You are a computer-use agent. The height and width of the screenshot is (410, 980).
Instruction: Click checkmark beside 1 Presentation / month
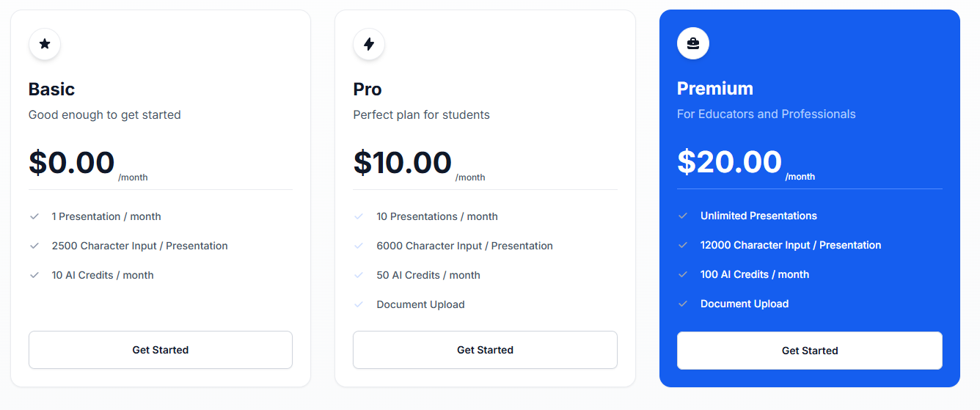point(34,216)
